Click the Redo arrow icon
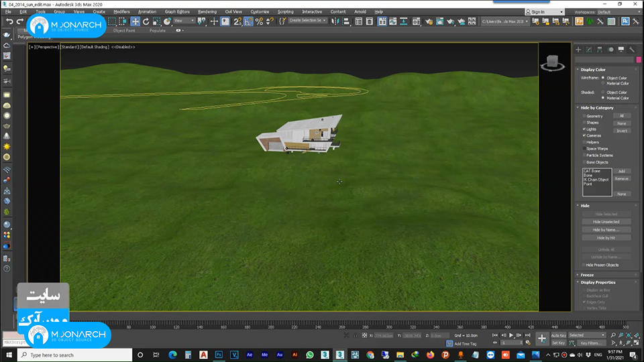Image resolution: width=644 pixels, height=362 pixels. click(x=19, y=21)
